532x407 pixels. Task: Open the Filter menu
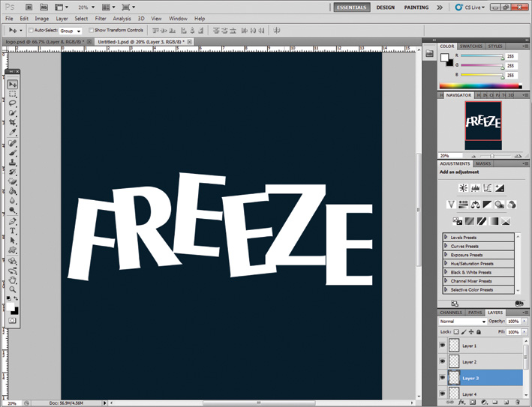100,18
